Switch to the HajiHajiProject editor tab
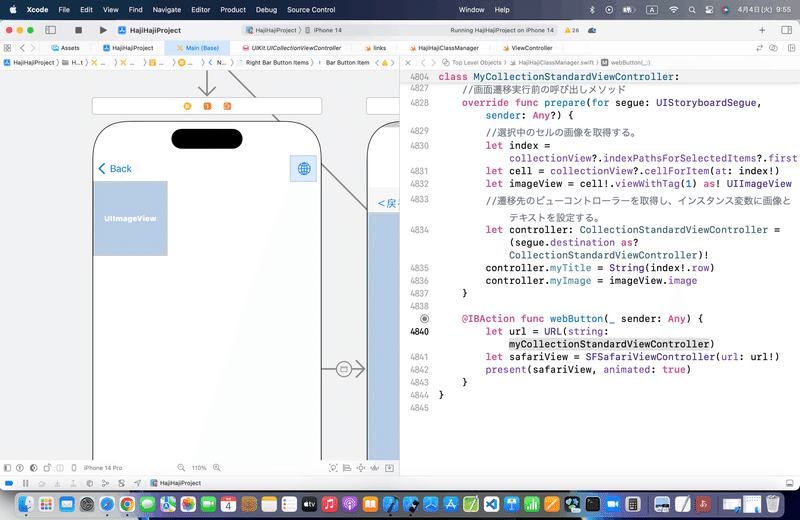 pos(128,48)
